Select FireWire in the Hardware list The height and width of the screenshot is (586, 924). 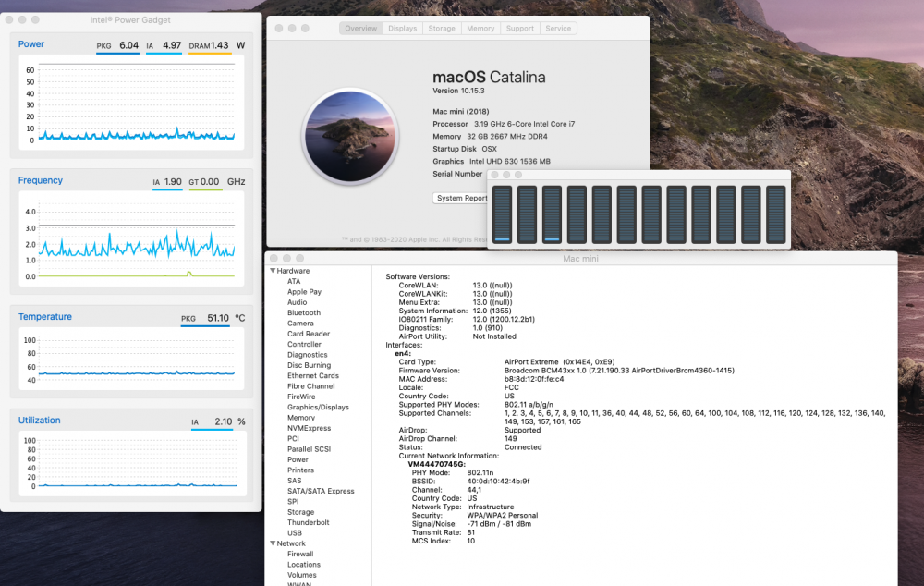(301, 397)
